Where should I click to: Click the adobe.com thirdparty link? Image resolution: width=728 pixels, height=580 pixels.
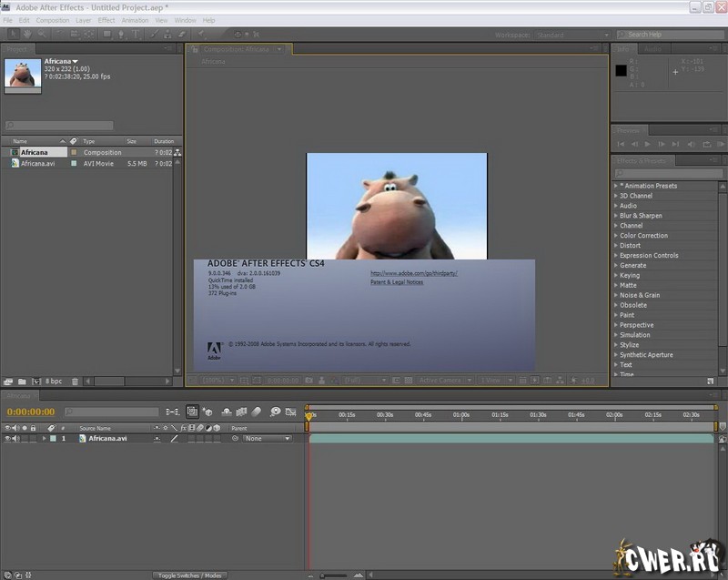[413, 273]
